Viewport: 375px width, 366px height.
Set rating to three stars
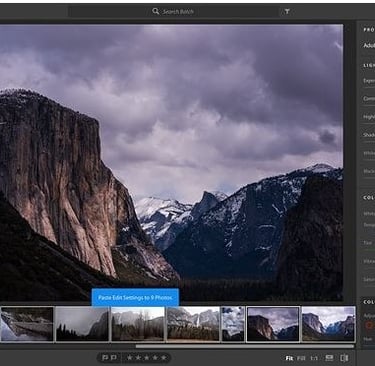tap(147, 358)
